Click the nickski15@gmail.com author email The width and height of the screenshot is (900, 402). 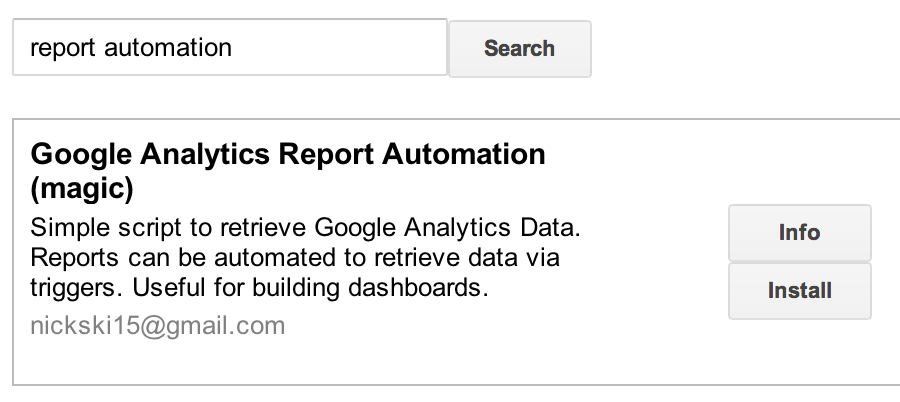pyautogui.click(x=158, y=325)
